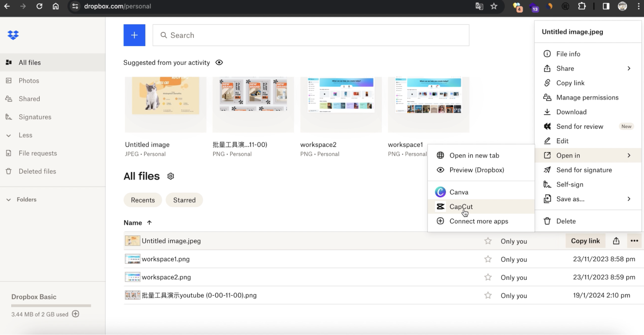
Task: Choose Preview (Dropbox) from Open in menu
Action: click(477, 170)
